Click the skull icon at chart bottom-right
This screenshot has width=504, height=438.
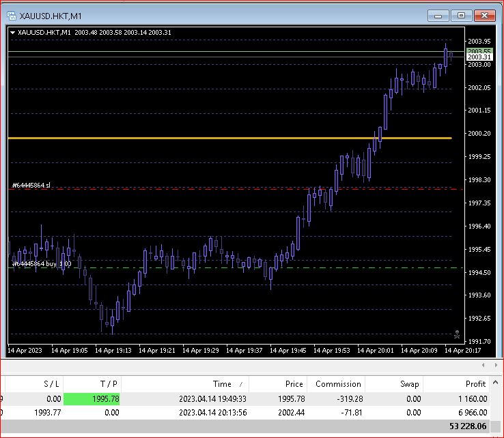click(x=457, y=334)
